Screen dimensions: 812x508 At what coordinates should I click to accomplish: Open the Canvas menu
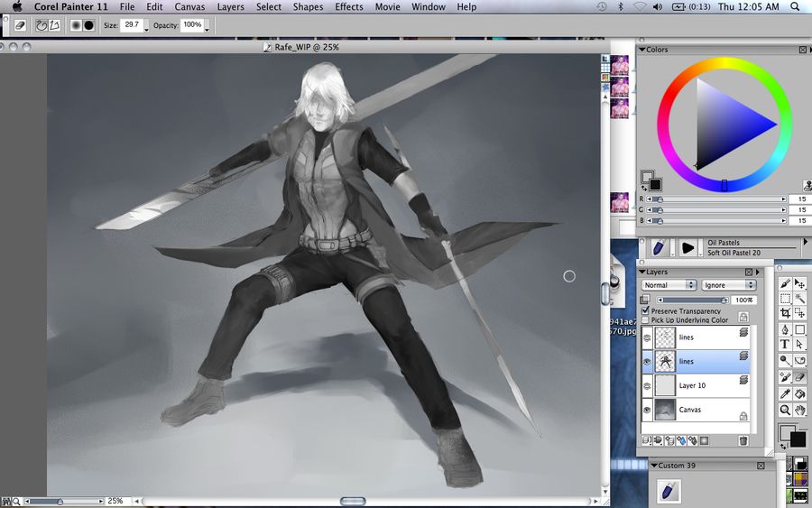tap(189, 6)
